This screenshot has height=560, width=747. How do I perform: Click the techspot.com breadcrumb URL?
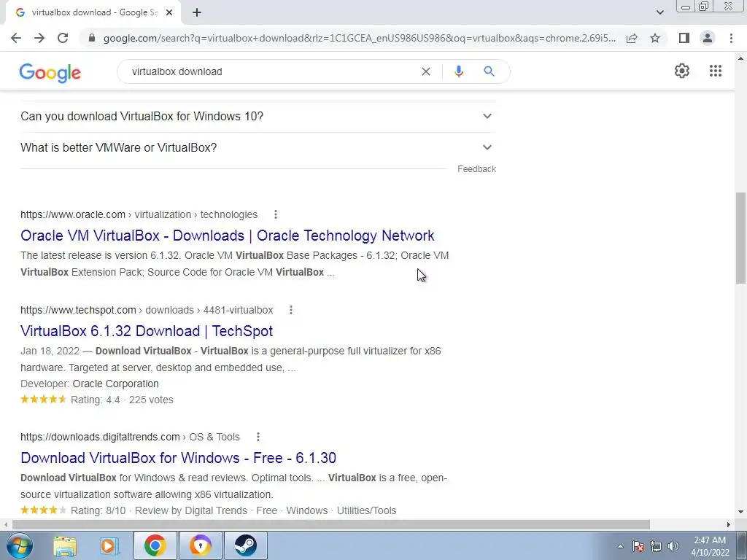pos(147,310)
